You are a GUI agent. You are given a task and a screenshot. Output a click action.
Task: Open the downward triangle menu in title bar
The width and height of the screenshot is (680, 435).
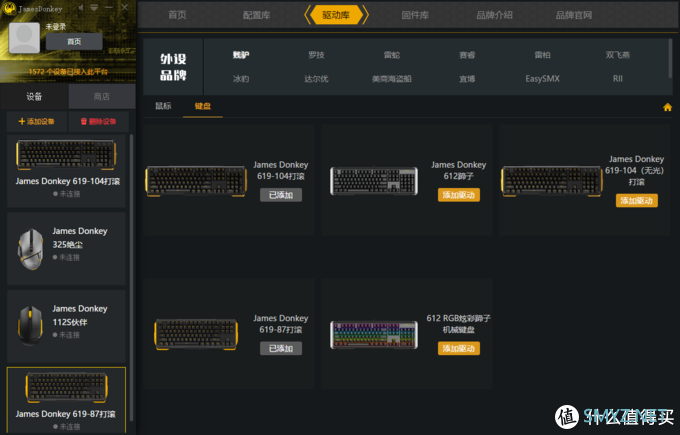coord(94,8)
